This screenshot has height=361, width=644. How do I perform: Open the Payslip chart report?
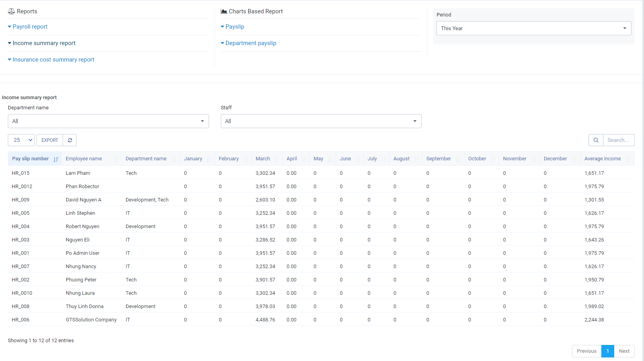(x=233, y=27)
